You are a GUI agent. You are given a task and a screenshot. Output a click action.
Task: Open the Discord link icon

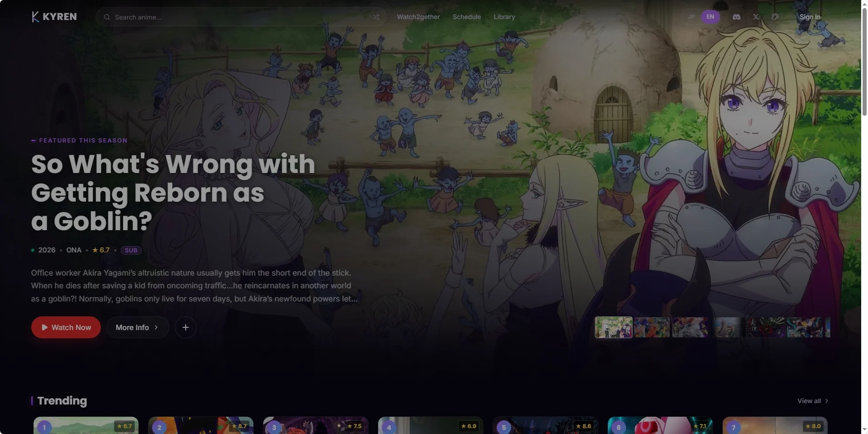(736, 17)
